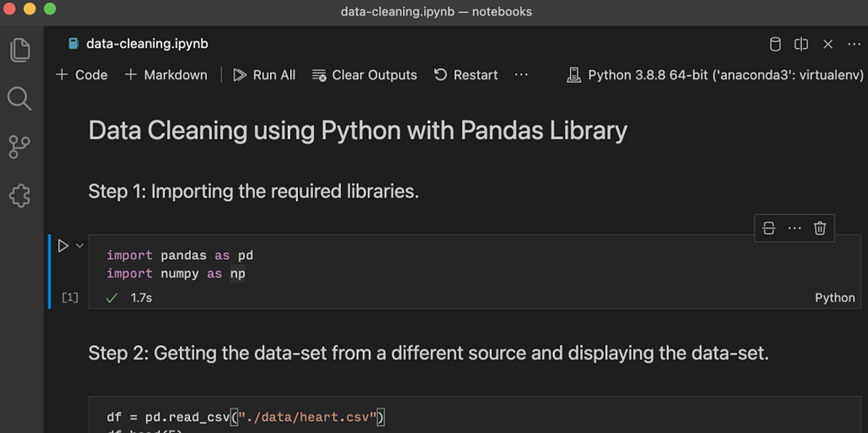Screen dimensions: 868x433
Task: Split the pandas import cell
Action: pyautogui.click(x=768, y=227)
